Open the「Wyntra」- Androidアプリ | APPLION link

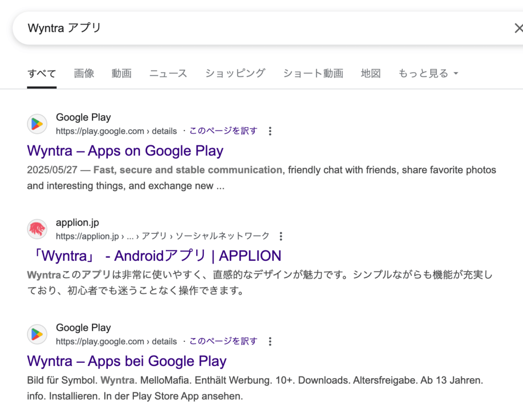154,256
